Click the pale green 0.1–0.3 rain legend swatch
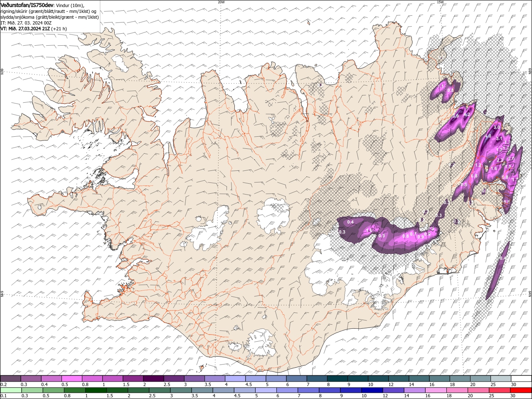Image resolution: width=532 pixels, height=399 pixels. coord(11,390)
